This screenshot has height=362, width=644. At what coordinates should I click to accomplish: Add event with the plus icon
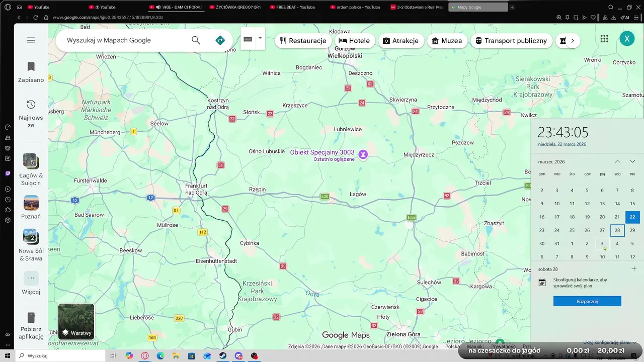click(x=634, y=269)
